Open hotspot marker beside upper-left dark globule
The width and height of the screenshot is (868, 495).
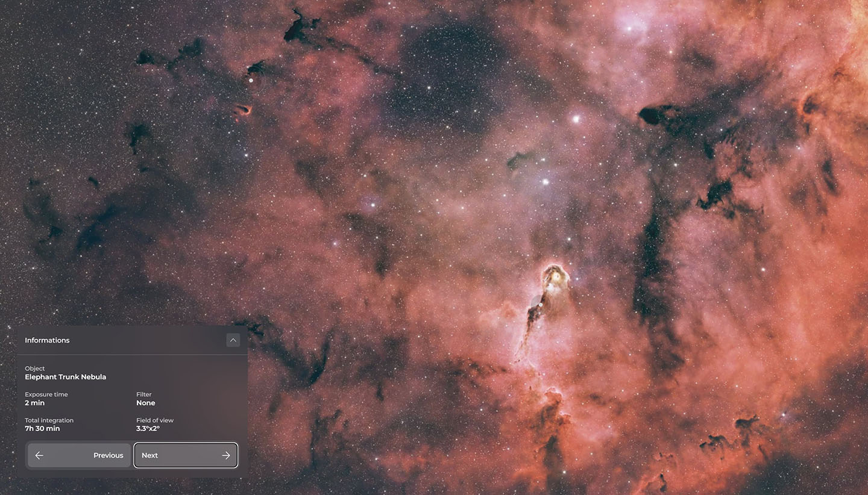click(251, 80)
